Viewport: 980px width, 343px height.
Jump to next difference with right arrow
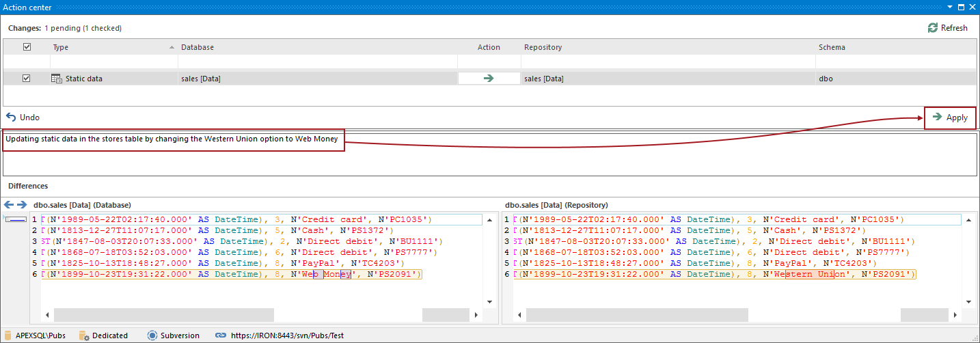(22, 204)
